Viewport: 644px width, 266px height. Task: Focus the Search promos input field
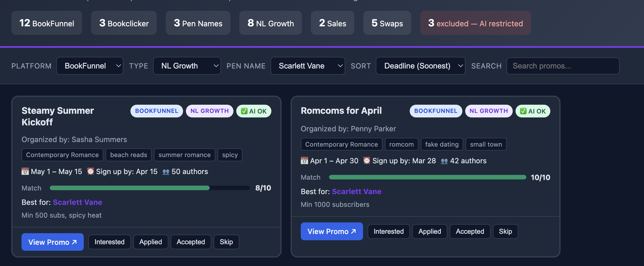point(563,66)
